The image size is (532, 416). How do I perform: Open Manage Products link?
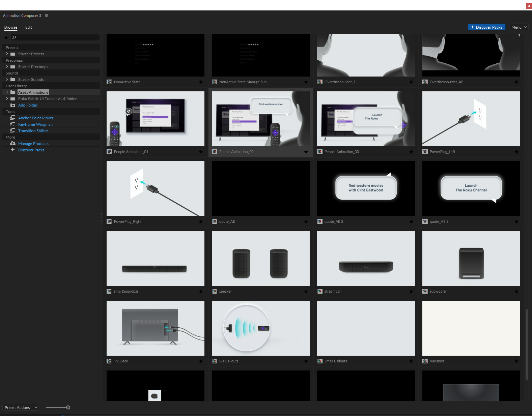pos(33,144)
